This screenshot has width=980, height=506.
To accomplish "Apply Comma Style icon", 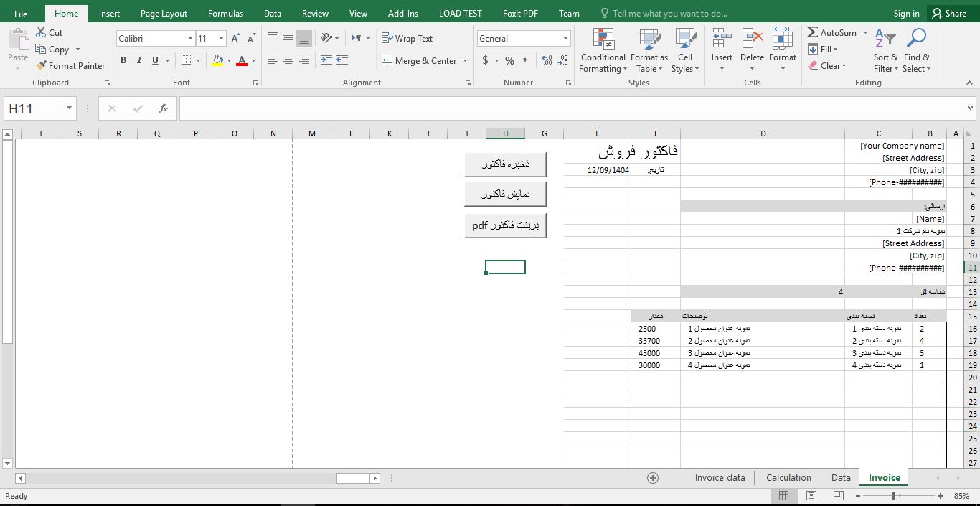I will [x=526, y=60].
